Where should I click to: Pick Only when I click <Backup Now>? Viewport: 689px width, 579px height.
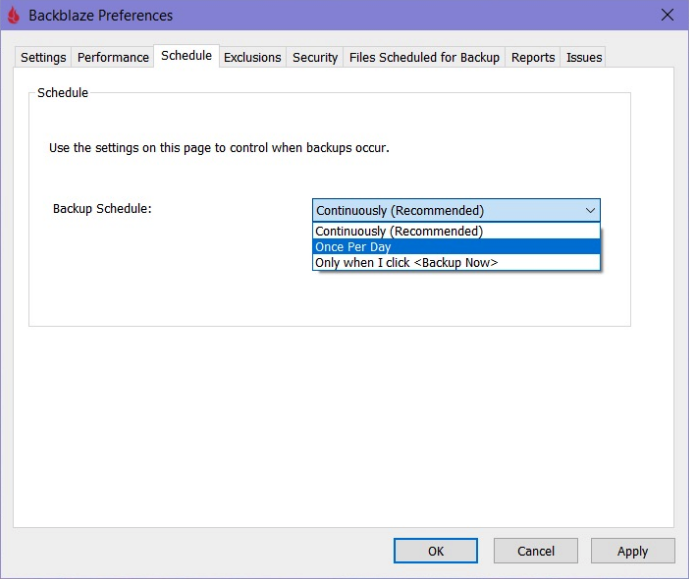(456, 263)
